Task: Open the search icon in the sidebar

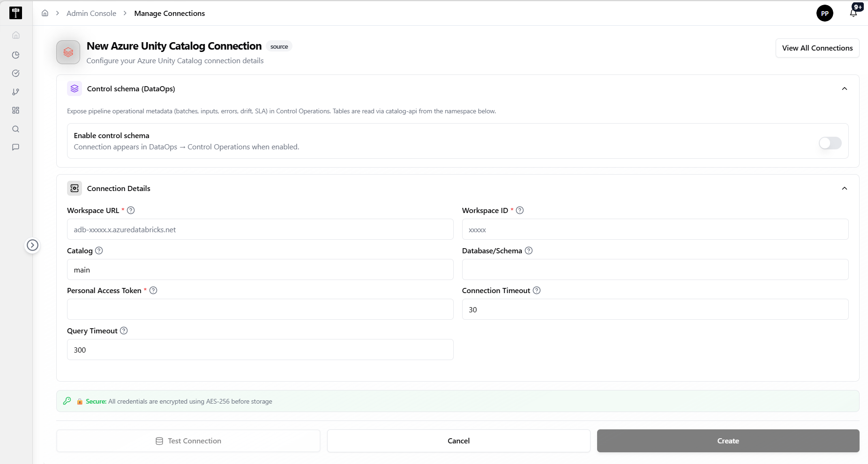Action: tap(15, 129)
